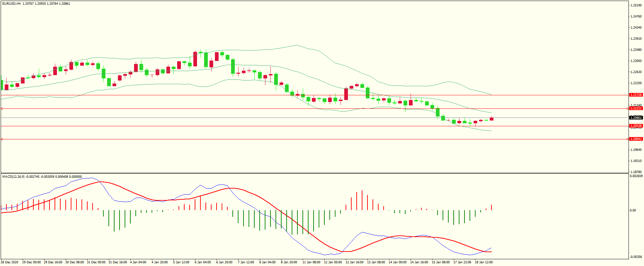This screenshot has width=644, height=266.
Task: Select the red 1.20538 level label
Action: (x=636, y=126)
